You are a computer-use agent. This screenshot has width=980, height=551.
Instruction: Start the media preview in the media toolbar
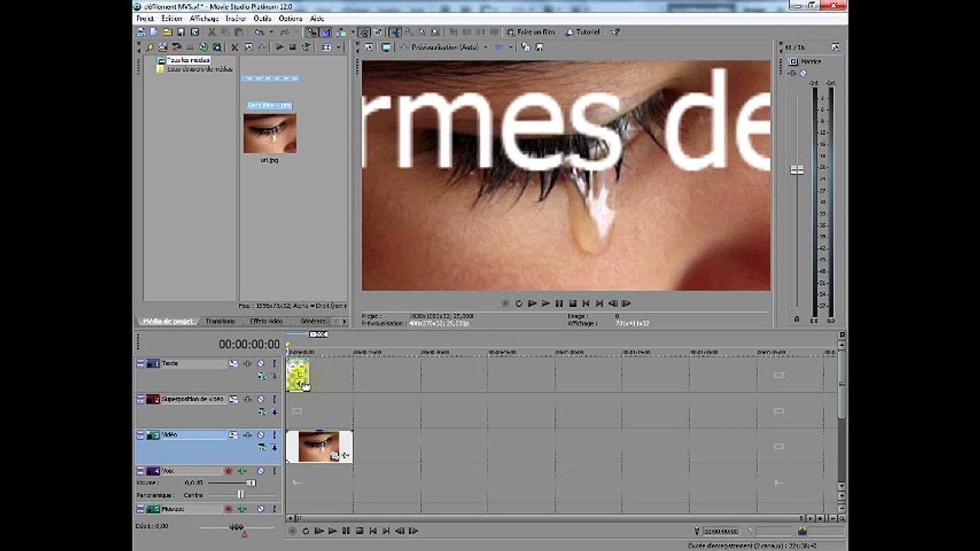tap(280, 47)
